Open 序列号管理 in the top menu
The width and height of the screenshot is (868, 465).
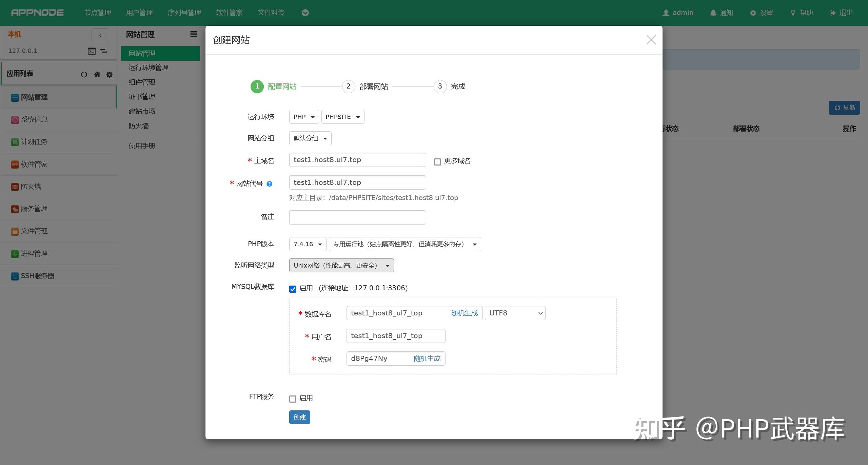point(184,13)
